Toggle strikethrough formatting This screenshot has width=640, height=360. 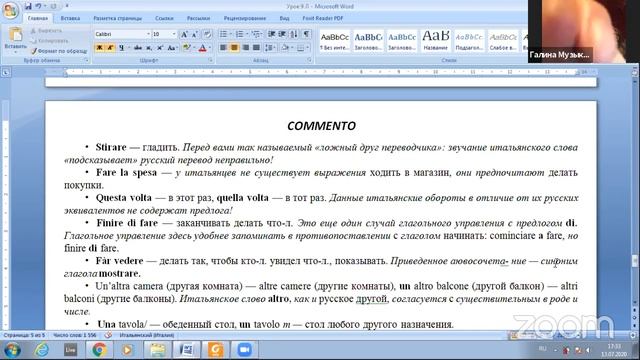pos(138,48)
